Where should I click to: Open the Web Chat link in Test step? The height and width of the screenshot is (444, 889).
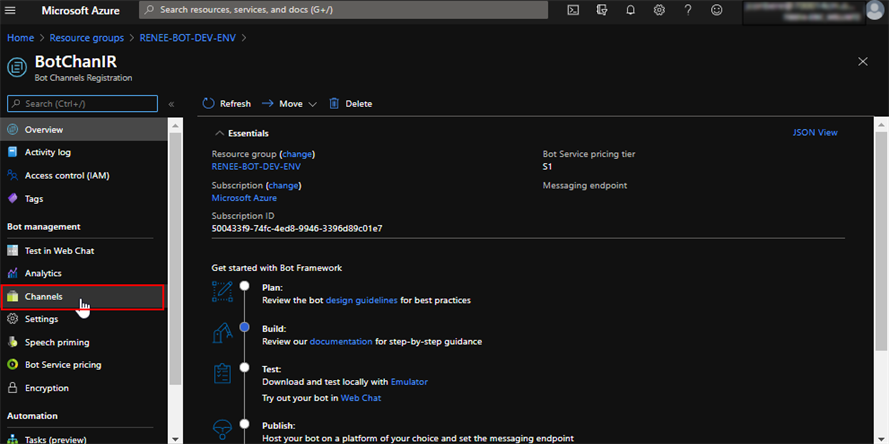(361, 398)
